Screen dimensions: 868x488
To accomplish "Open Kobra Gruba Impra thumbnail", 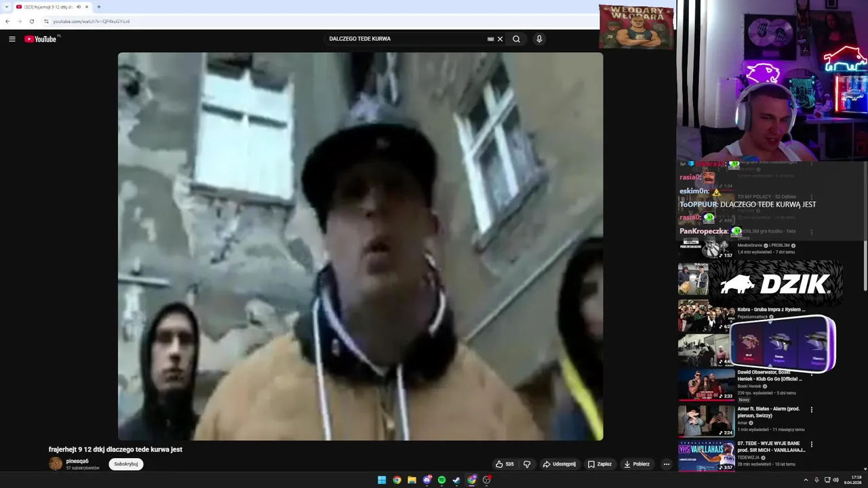I will click(706, 316).
